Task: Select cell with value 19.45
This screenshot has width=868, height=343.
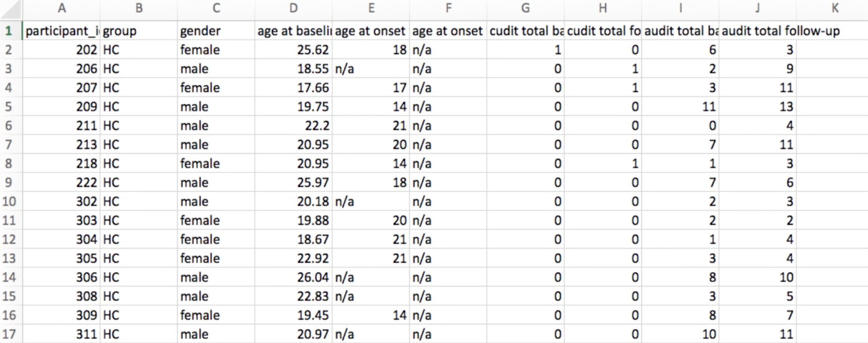Action: (293, 315)
